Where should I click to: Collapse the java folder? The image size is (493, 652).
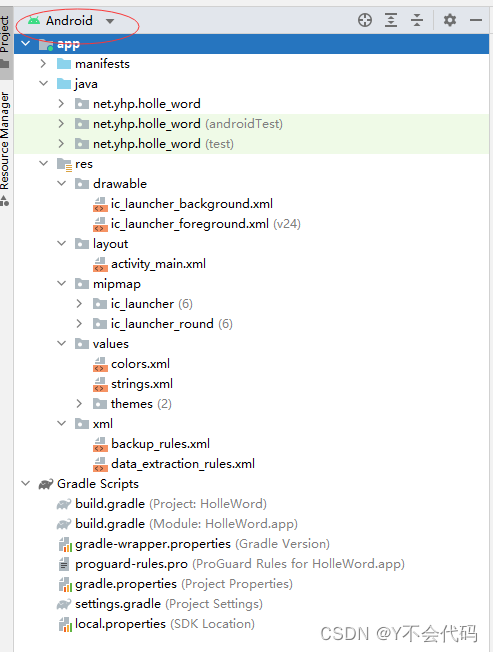(44, 84)
